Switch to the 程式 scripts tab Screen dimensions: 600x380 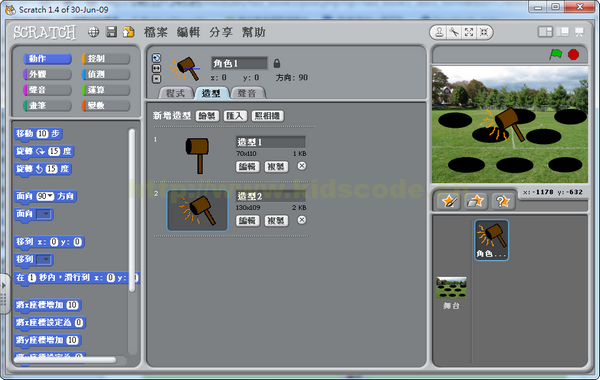(x=175, y=93)
